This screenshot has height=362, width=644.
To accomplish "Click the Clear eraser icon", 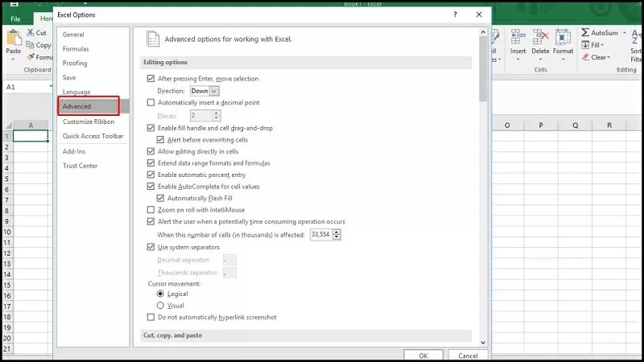I will [584, 57].
